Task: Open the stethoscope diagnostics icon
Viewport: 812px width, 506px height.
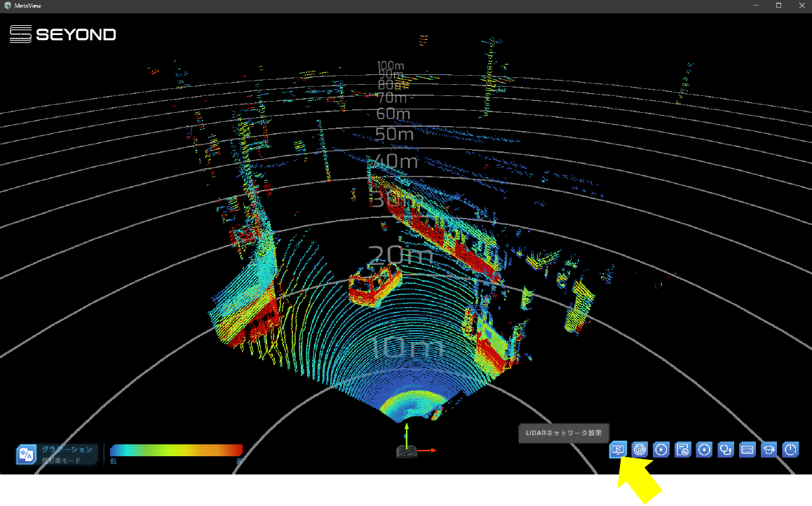Action: (x=726, y=449)
